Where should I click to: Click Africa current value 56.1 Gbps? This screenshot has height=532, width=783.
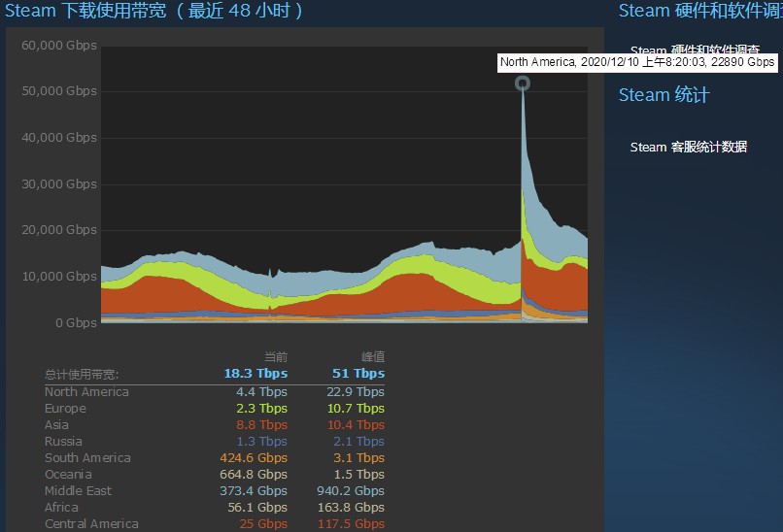[257, 507]
